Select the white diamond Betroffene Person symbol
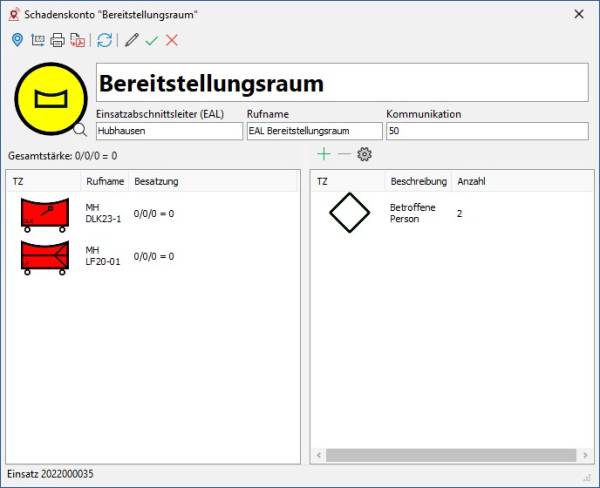Viewport: 600px width, 488px height. [349, 212]
